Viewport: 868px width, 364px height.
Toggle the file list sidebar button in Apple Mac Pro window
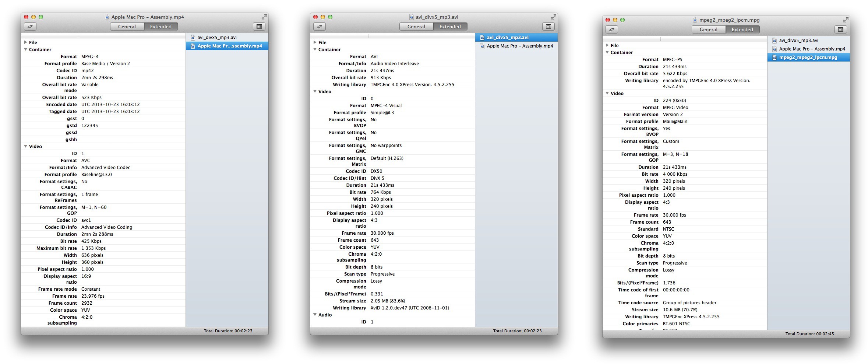[x=259, y=27]
